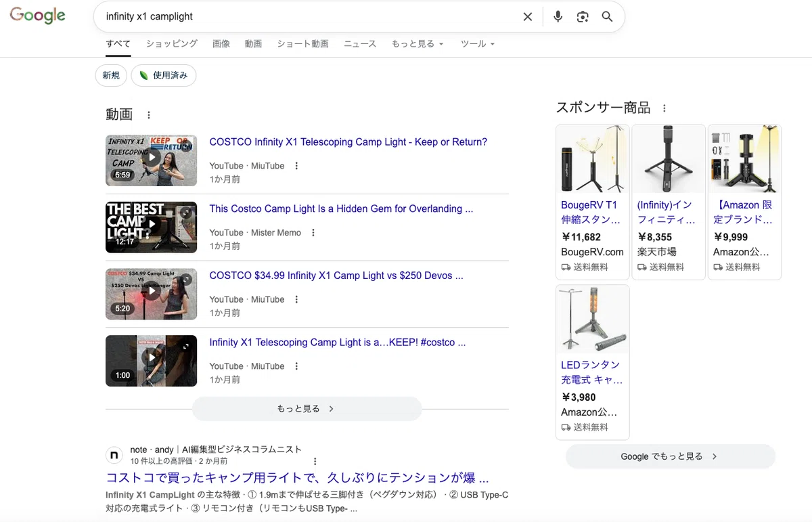The image size is (812, 522).
Task: Click the 10 件以上の高評価 text
Action: coord(162,461)
